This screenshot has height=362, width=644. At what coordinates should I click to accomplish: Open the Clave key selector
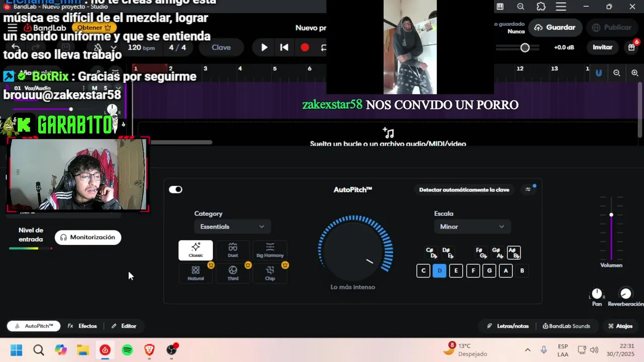[221, 47]
